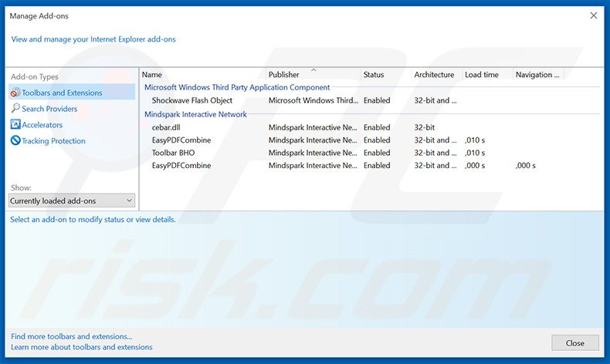Open the Show add-ons filter dropdown
The height and width of the screenshot is (364, 610).
(x=72, y=201)
